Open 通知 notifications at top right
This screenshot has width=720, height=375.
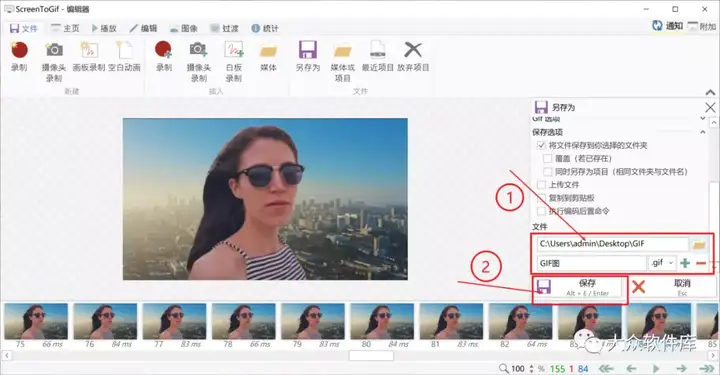[x=667, y=26]
